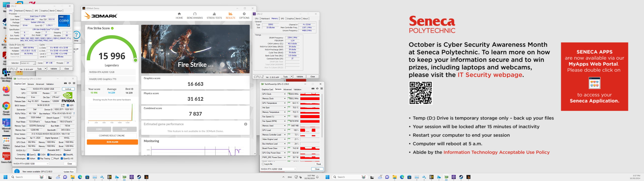Open the 3DMark Benchmarks section
This screenshot has width=644, height=181.
coord(195,16)
